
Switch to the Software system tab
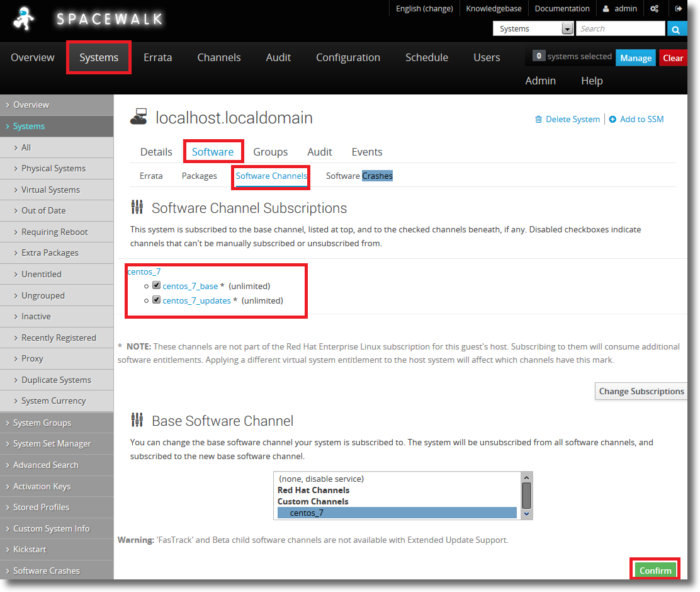pos(213,152)
